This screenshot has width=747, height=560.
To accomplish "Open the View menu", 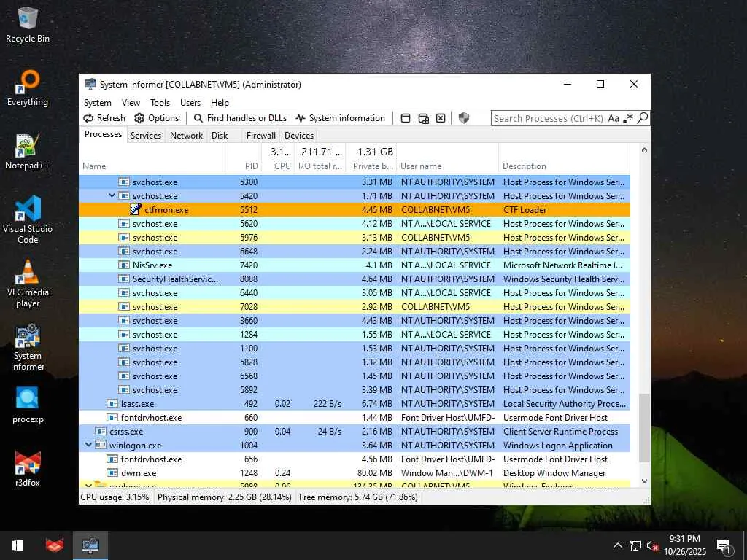I will (x=131, y=102).
